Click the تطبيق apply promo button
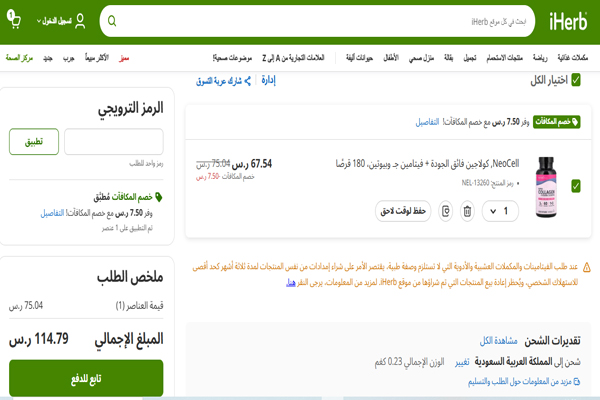Image resolution: width=600 pixels, height=400 pixels. [34, 142]
